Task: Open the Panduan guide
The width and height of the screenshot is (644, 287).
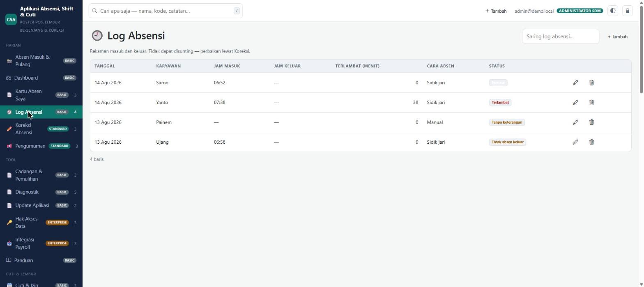Action: (x=41, y=260)
